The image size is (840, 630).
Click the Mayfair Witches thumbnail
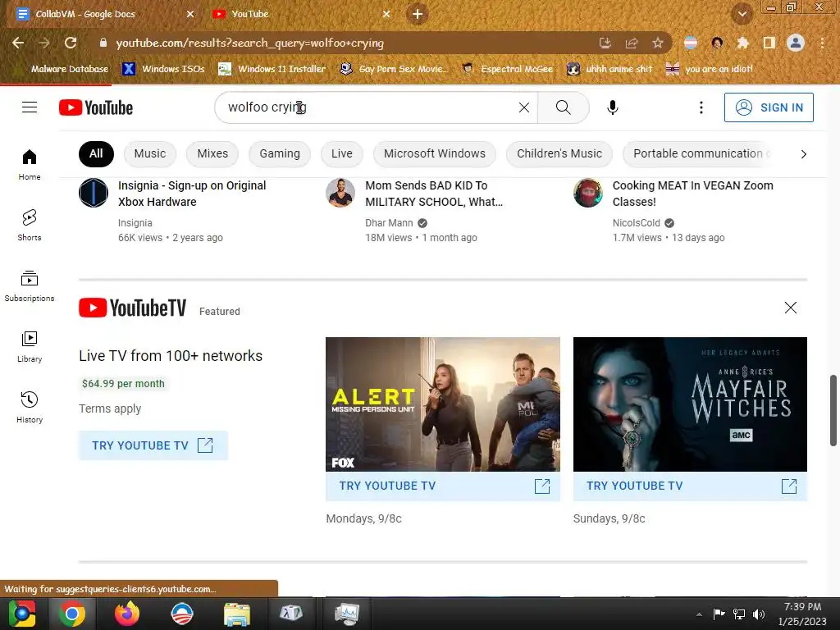[690, 404]
